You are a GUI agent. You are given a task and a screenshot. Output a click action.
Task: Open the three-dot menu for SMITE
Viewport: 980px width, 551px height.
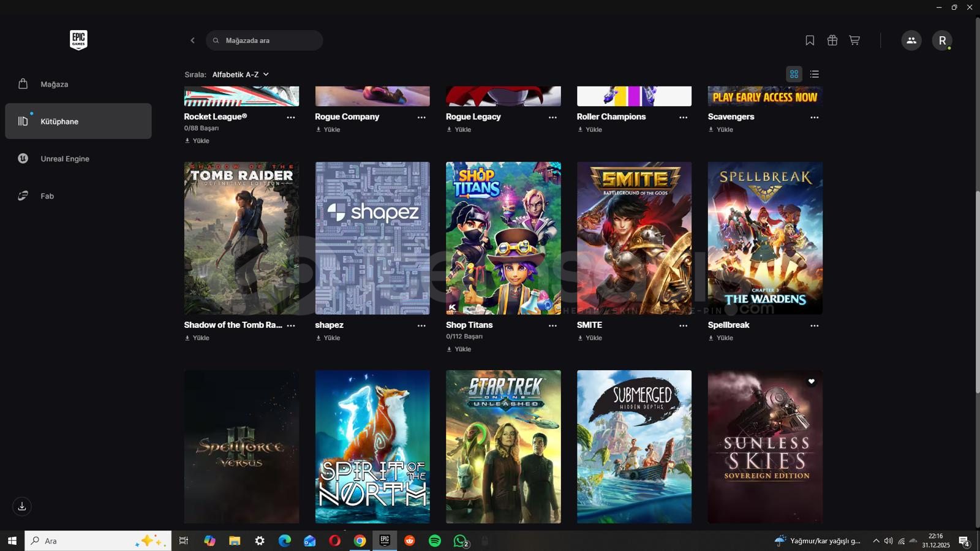pos(683,325)
